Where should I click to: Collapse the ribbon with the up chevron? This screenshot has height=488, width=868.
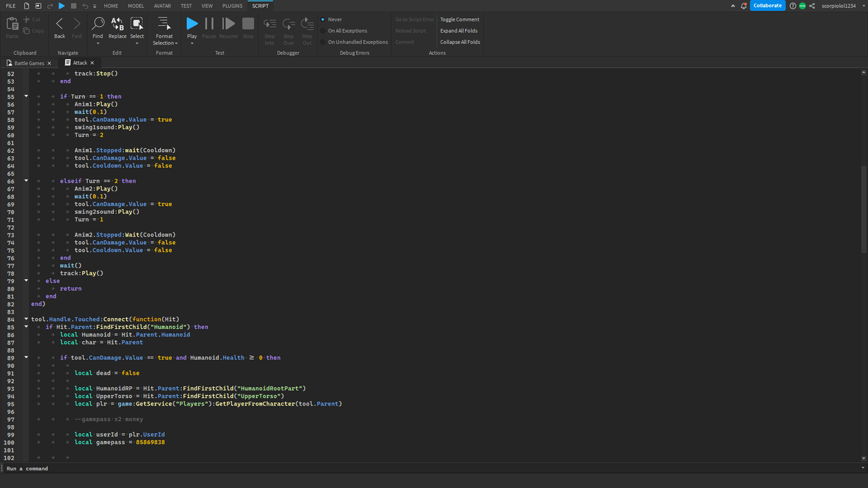pos(733,6)
